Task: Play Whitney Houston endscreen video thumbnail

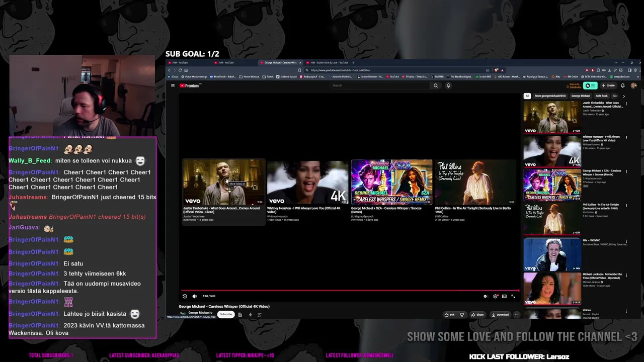Action: tap(307, 182)
